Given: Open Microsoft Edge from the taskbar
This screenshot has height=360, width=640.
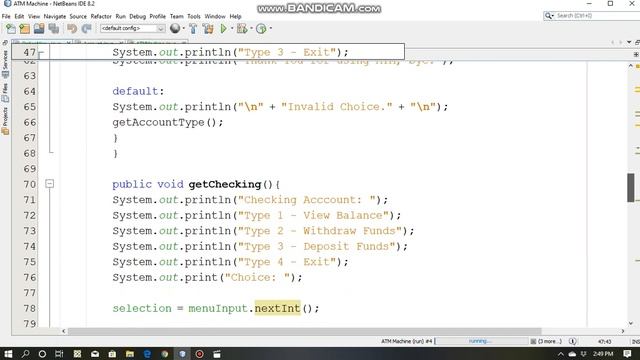Looking at the screenshot, I should pyautogui.click(x=147, y=354).
